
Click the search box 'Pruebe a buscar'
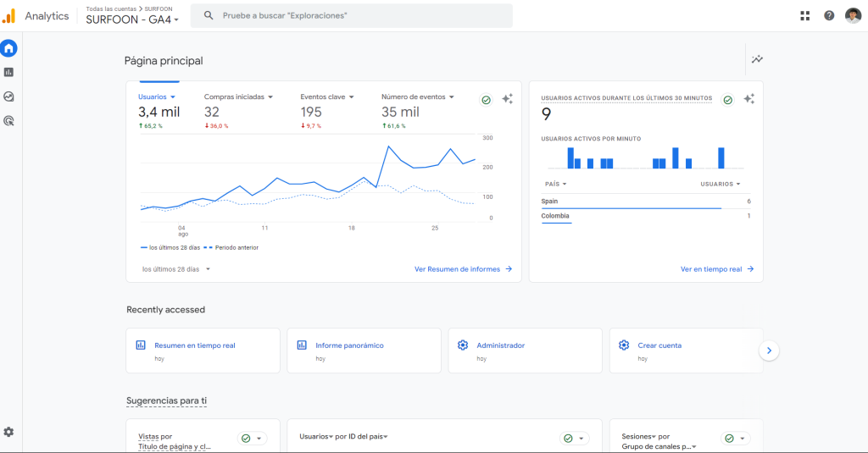click(351, 16)
